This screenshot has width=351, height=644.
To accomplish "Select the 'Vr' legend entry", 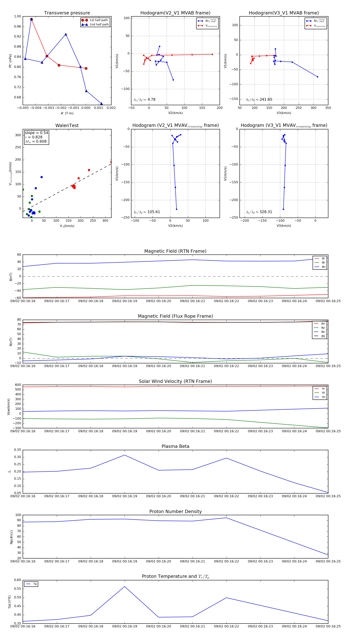I will point(320,389).
